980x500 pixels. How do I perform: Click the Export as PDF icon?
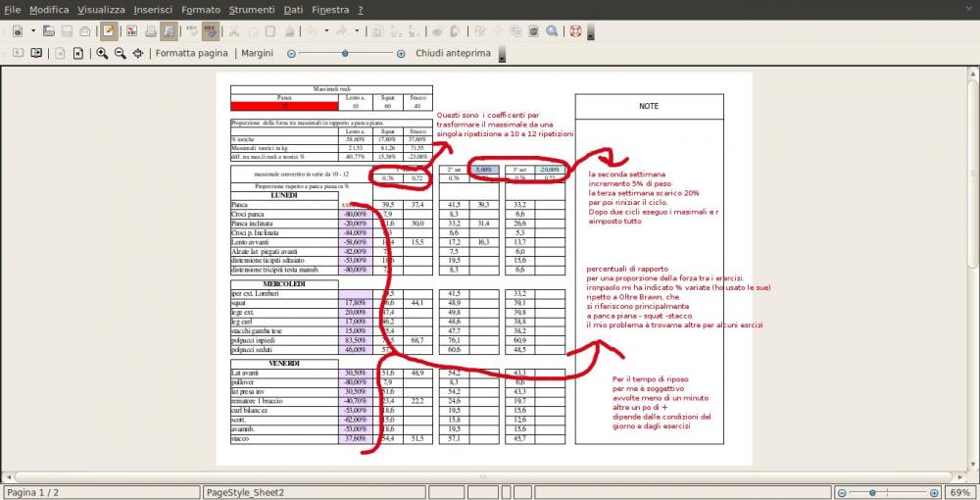tap(131, 31)
